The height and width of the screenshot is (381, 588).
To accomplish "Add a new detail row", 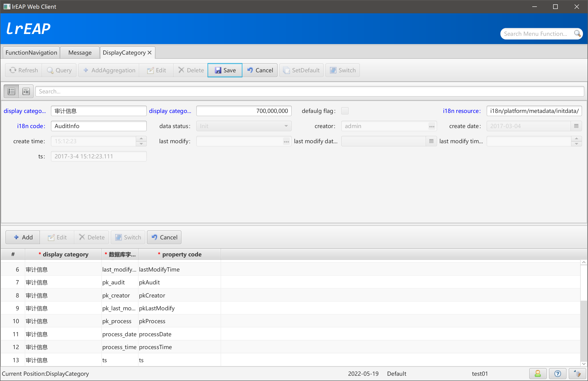I will click(x=23, y=237).
